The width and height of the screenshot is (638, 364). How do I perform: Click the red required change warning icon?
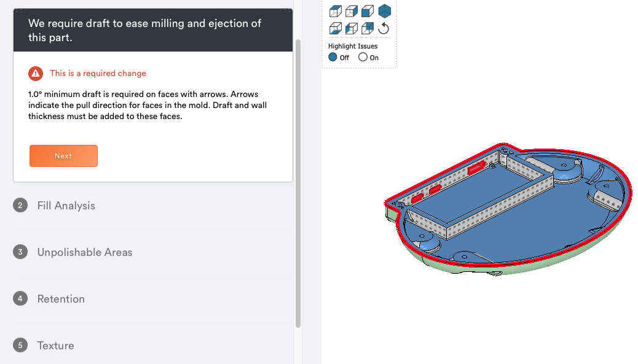tap(36, 74)
